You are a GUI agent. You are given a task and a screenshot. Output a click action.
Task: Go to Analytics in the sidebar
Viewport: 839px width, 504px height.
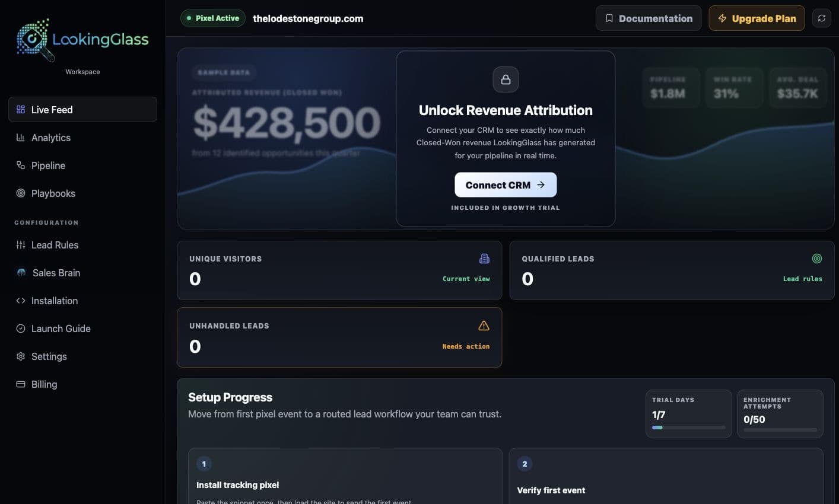82,138
